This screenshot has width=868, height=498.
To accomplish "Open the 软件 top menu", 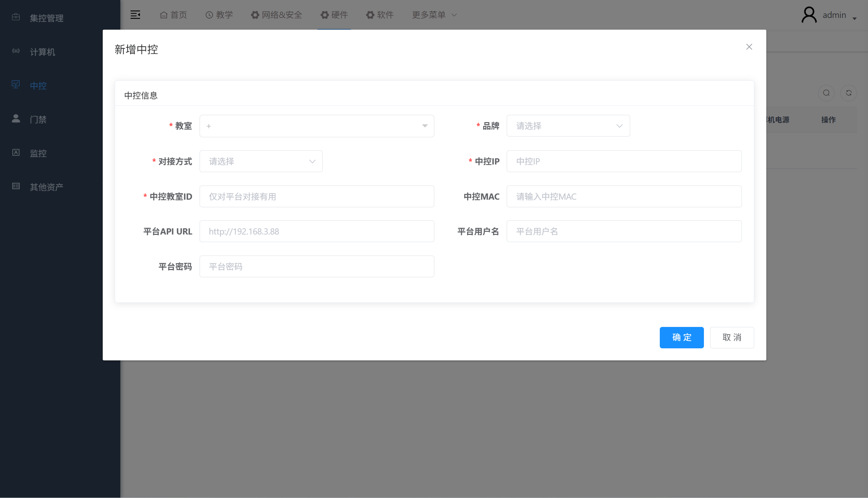I will click(x=380, y=15).
